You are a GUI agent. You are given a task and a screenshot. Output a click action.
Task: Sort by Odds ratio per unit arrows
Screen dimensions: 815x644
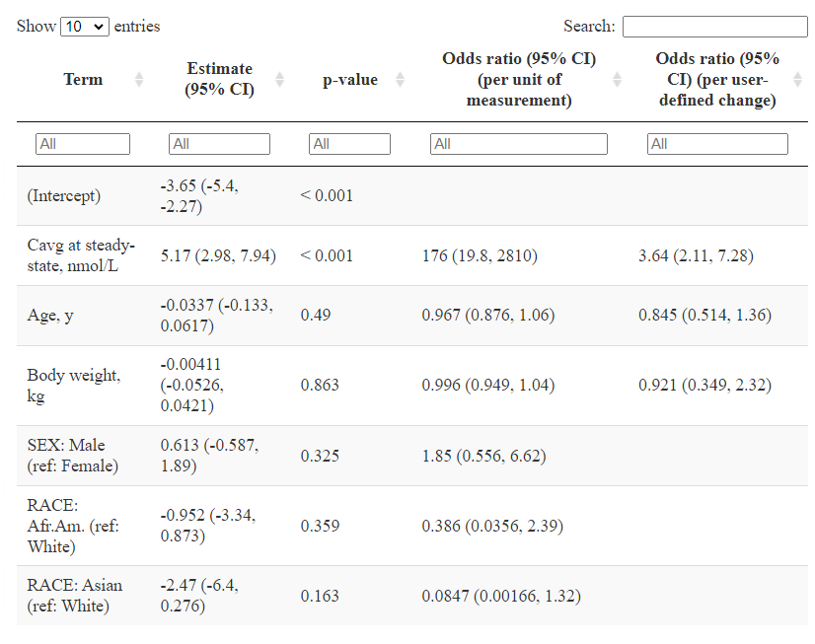[617, 80]
